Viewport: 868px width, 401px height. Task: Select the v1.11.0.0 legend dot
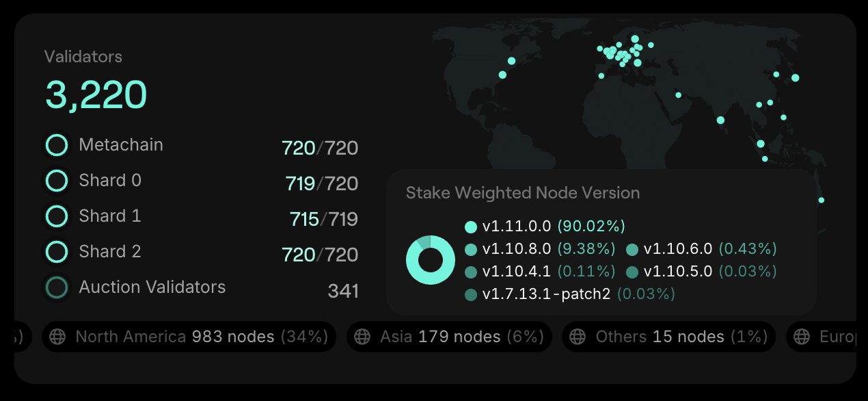point(470,227)
